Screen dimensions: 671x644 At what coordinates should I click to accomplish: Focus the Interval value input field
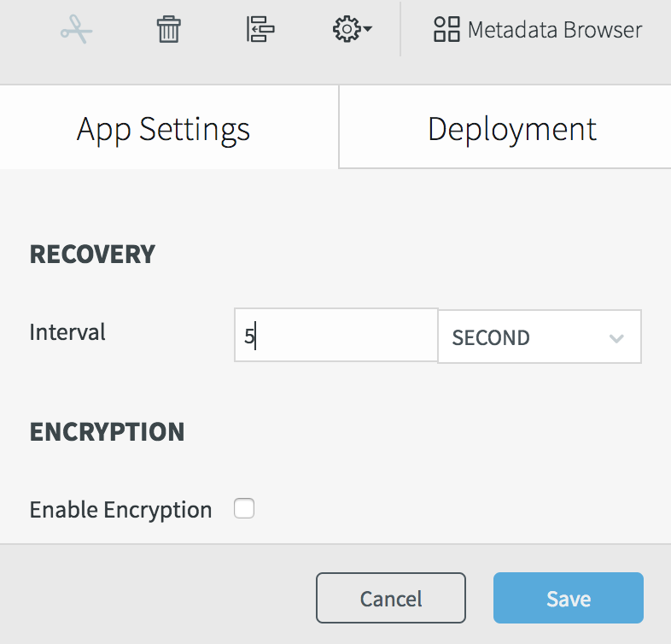tap(335, 336)
